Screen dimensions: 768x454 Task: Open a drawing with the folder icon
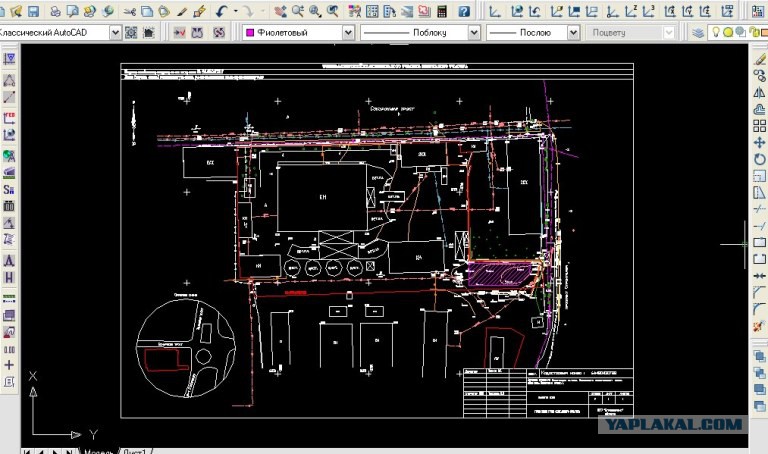coord(15,11)
